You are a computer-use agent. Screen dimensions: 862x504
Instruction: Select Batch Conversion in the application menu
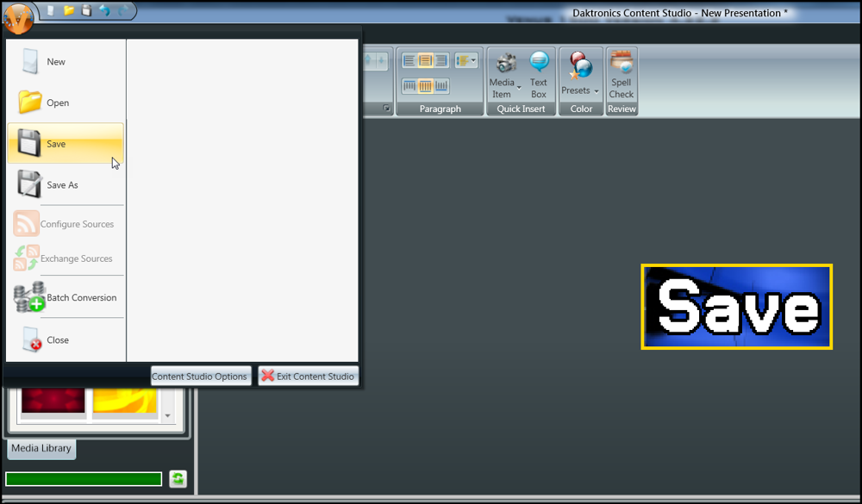pos(81,297)
